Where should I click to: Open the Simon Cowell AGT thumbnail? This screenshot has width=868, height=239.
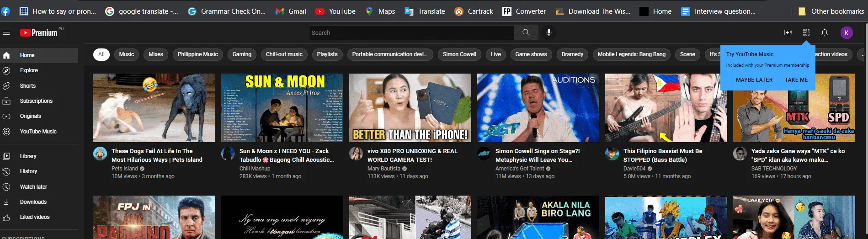538,108
